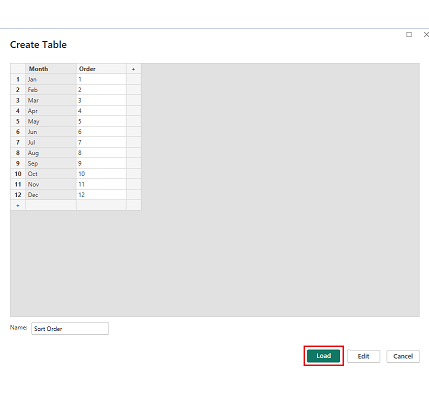Viewport: 429px width, 398px height.
Task: Click the Order cell with value 5
Action: click(x=101, y=121)
